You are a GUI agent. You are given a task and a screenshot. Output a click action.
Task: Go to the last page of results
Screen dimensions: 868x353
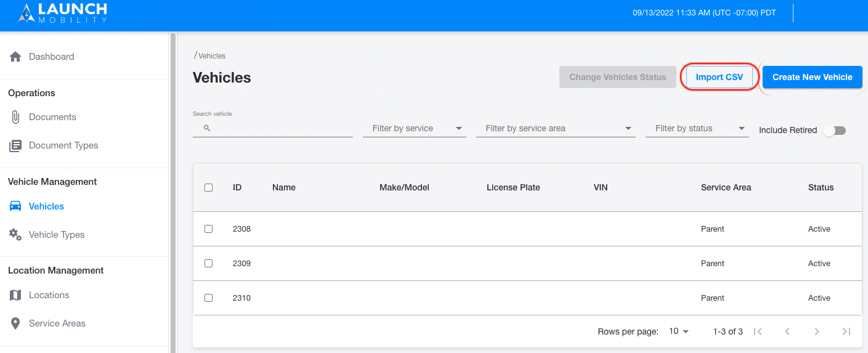pos(846,331)
